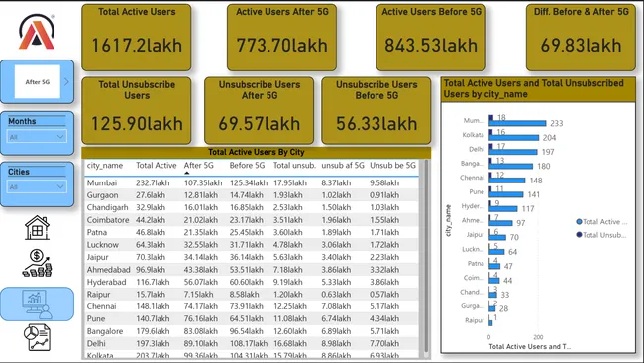Sort table by Total Active column
This screenshot has width=644, height=363.
click(157, 166)
